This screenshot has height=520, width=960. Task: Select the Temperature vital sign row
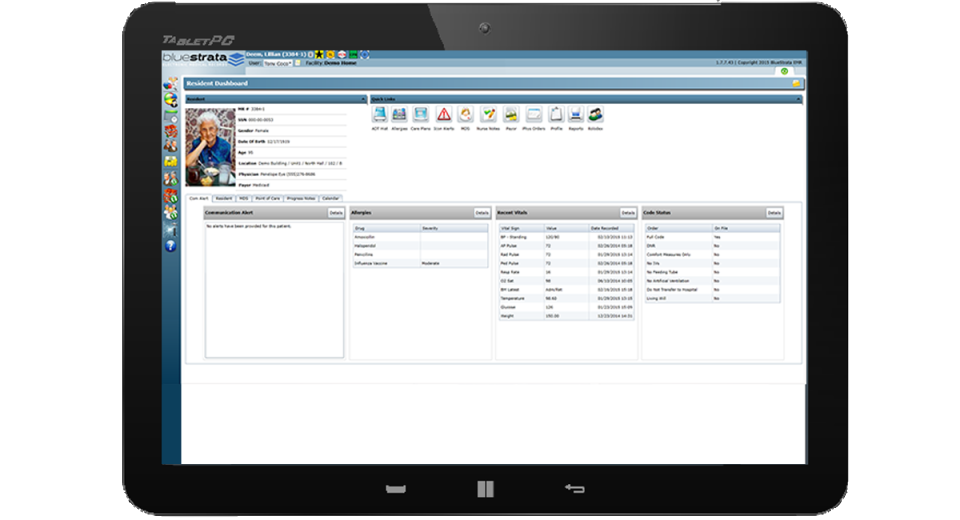click(566, 298)
